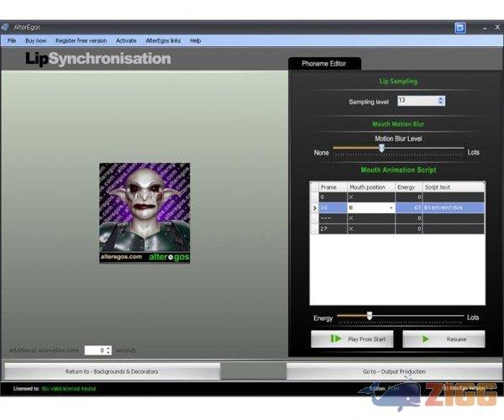Open the Activate menu
The width and height of the screenshot is (504, 420).
click(x=126, y=40)
